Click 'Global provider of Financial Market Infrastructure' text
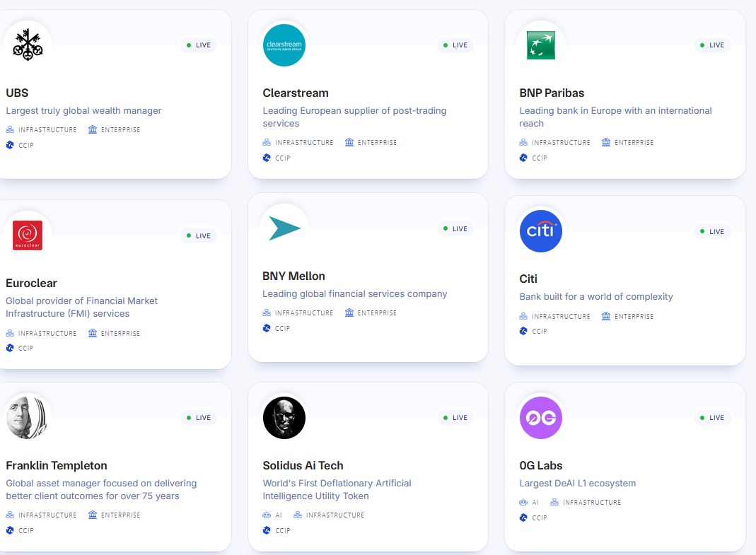 81,307
